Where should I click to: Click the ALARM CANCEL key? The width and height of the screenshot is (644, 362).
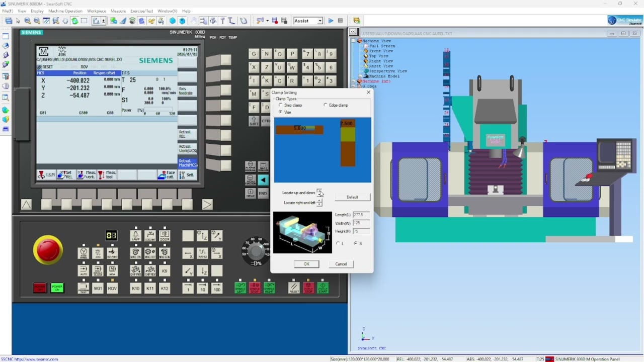tap(250, 166)
